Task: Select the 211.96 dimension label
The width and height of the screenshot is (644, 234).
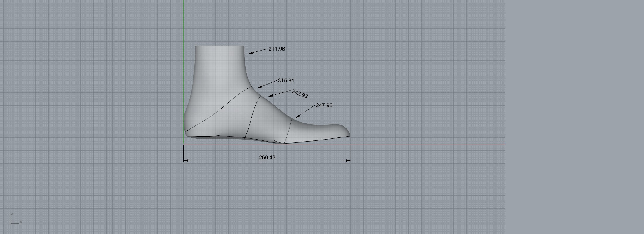Action: [276, 49]
